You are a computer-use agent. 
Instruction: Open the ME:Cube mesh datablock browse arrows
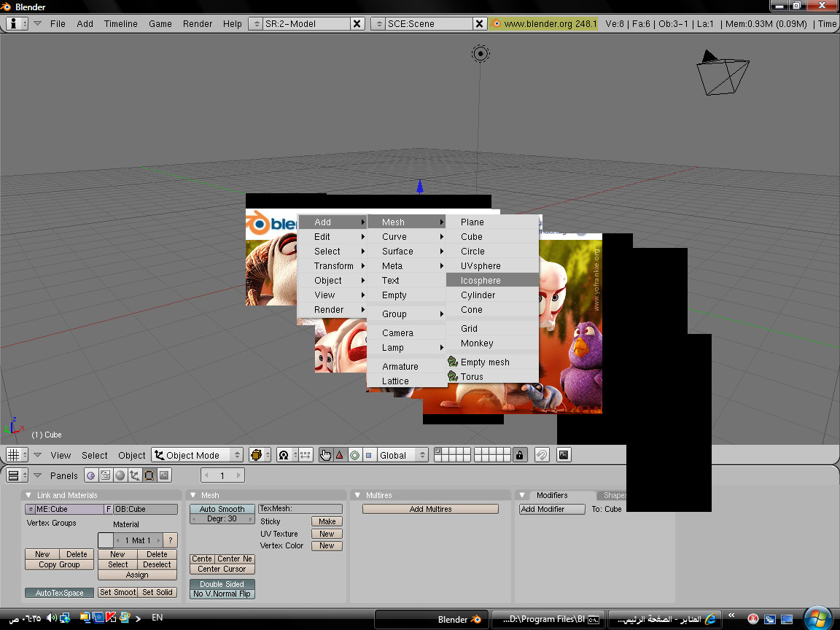click(x=30, y=509)
